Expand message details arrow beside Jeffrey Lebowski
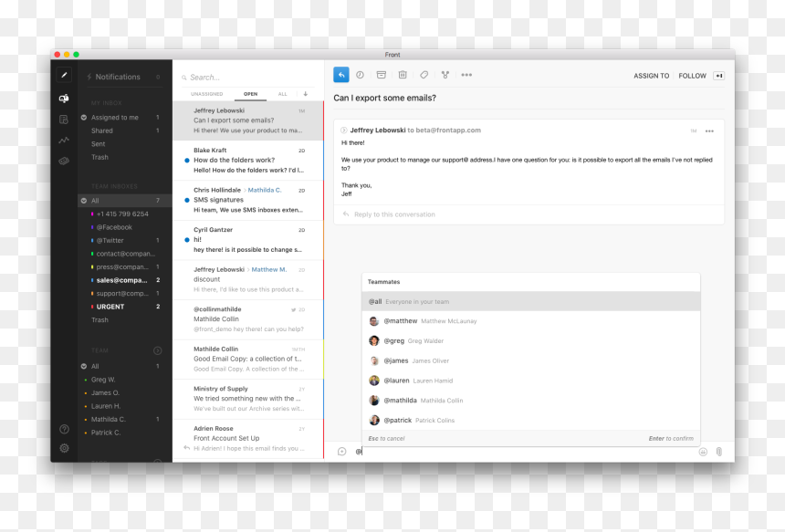This screenshot has width=785, height=532. coord(344,130)
